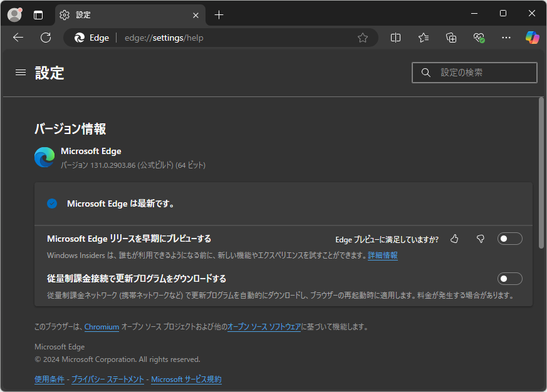
Task: Refresh the page with the reload icon
Action: coord(45,38)
